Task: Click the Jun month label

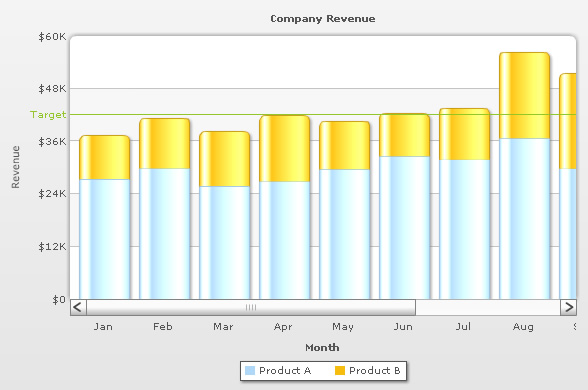Action: (x=403, y=327)
